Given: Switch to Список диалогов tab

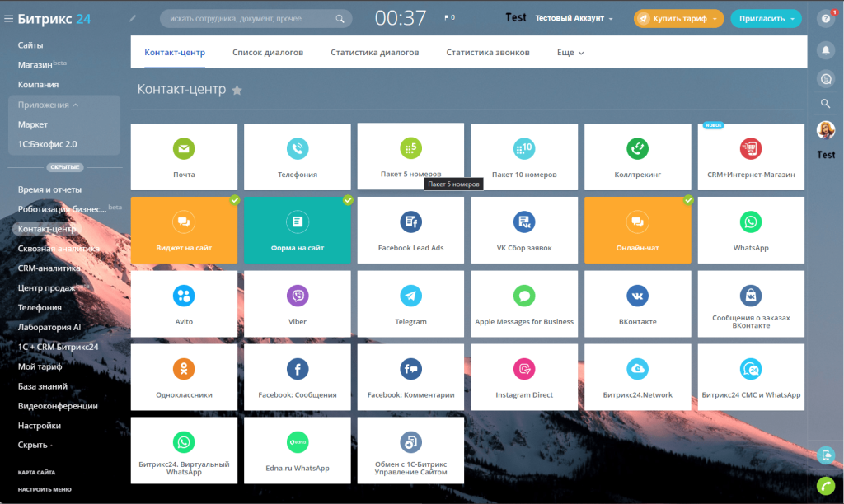Looking at the screenshot, I should coord(268,53).
